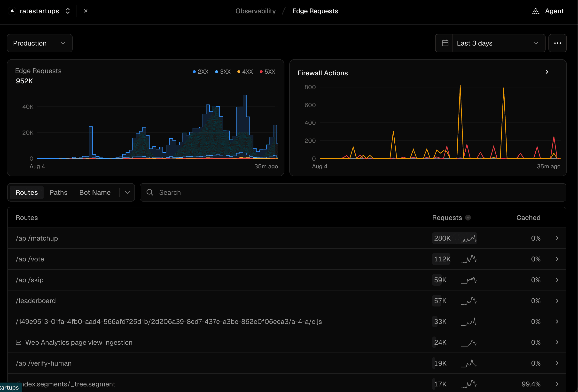
Task: Click the Edge Requests chart title
Action: click(38, 71)
